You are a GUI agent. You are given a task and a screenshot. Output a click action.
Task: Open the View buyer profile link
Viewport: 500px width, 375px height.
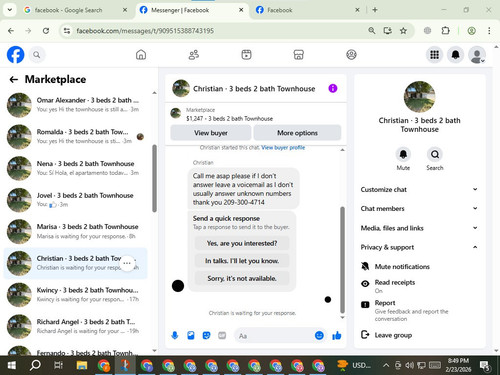[283, 147]
